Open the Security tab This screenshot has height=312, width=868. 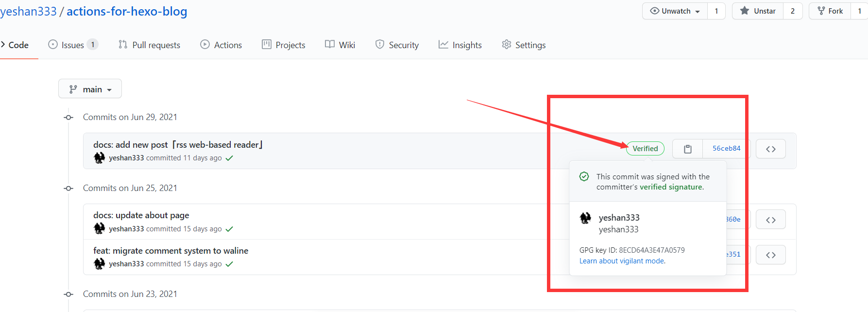[x=397, y=45]
